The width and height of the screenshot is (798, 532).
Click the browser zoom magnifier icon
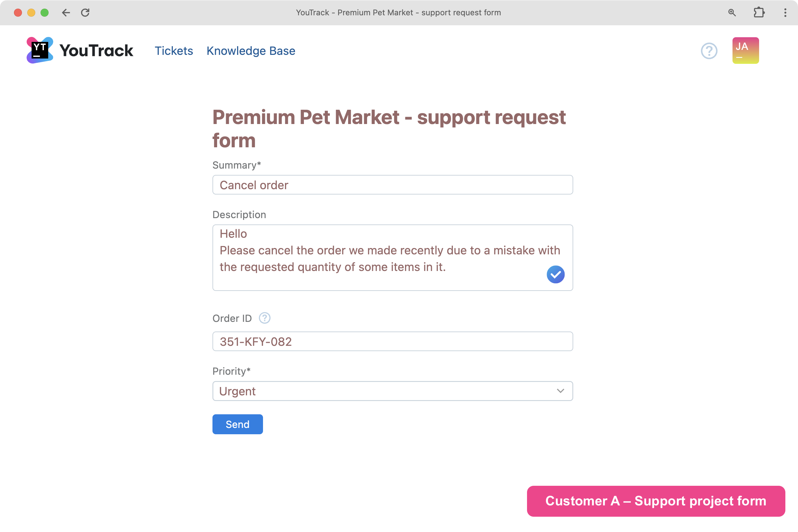[x=732, y=13]
